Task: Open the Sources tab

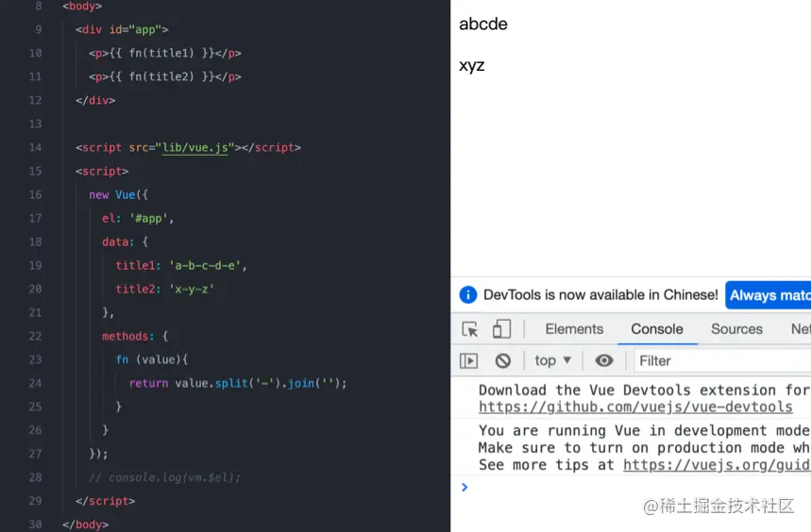Action: (736, 329)
